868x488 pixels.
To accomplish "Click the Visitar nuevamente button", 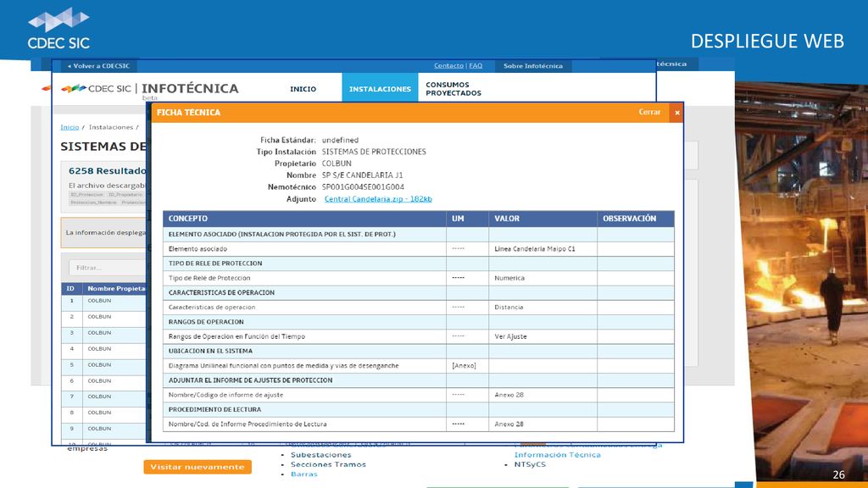I will coord(198,467).
